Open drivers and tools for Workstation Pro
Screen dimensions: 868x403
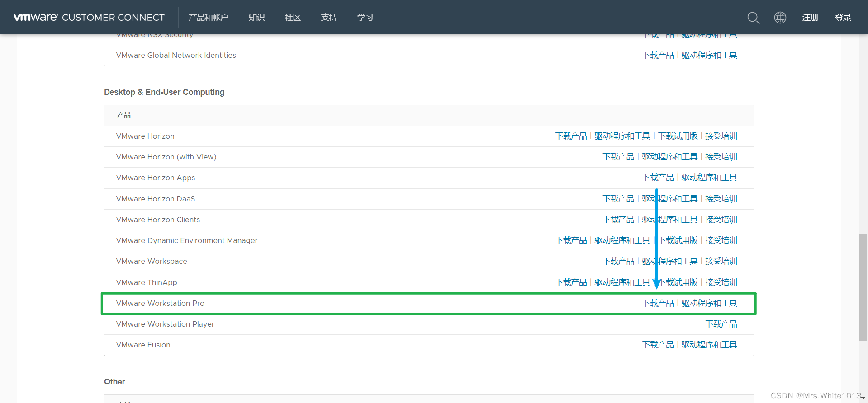coord(709,303)
